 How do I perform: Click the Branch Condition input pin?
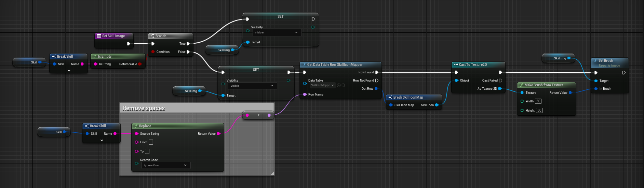(x=153, y=52)
